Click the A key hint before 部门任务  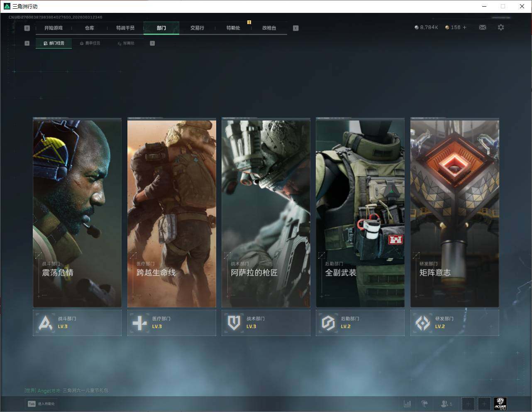[x=27, y=43]
